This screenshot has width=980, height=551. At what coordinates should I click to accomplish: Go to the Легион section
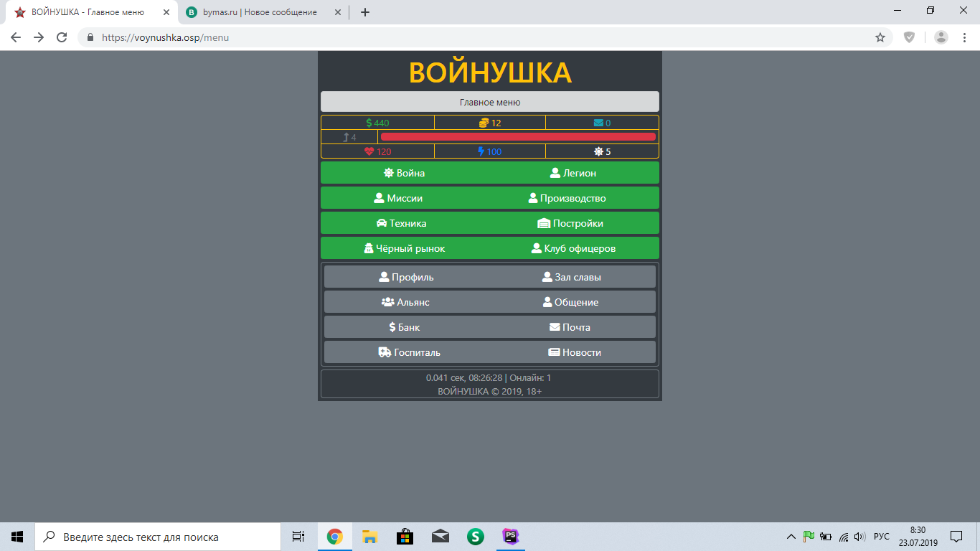[573, 173]
